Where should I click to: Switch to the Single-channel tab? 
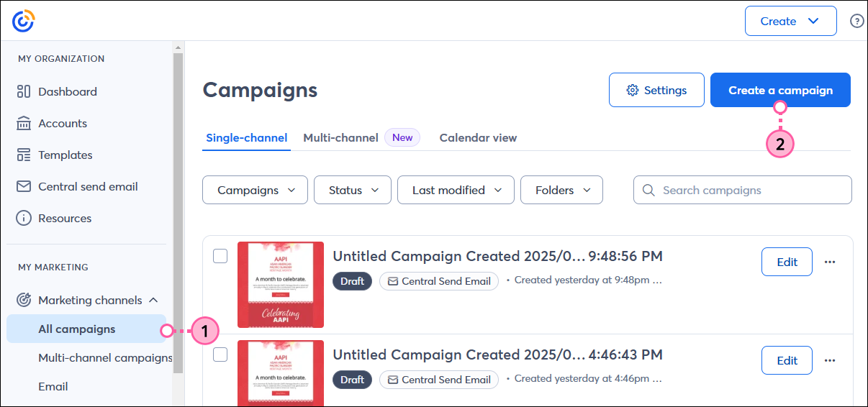pos(247,137)
